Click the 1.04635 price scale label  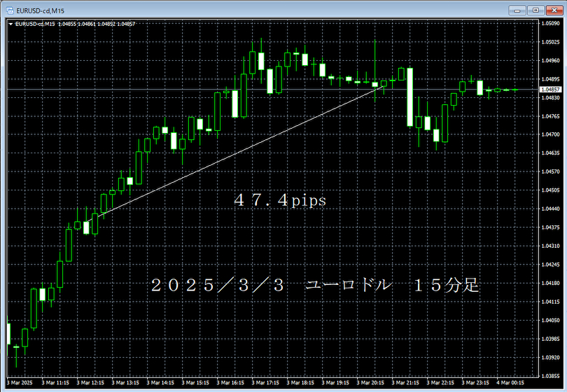coord(550,153)
